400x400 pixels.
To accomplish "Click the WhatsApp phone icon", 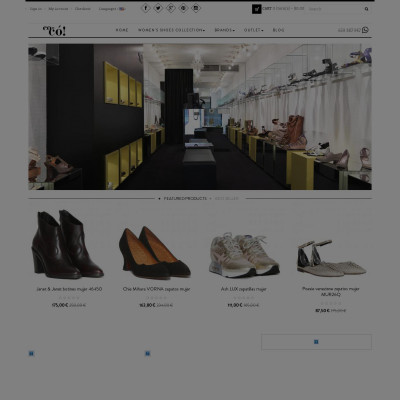I will pos(365,30).
